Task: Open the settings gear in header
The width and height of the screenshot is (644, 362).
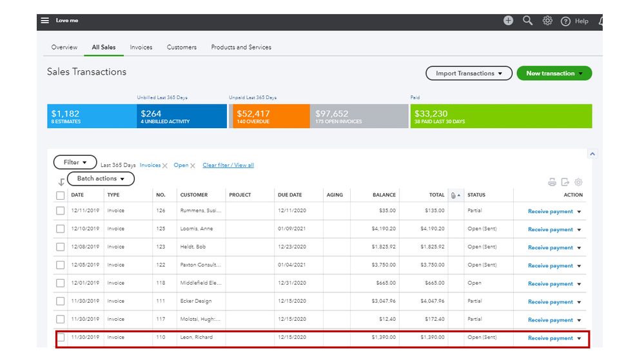Action: tap(547, 21)
